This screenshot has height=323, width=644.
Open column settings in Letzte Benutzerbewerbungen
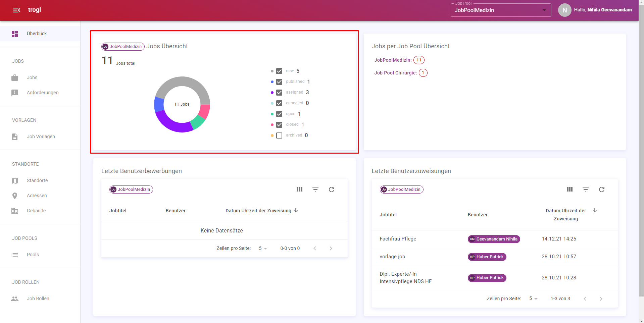[x=299, y=190]
